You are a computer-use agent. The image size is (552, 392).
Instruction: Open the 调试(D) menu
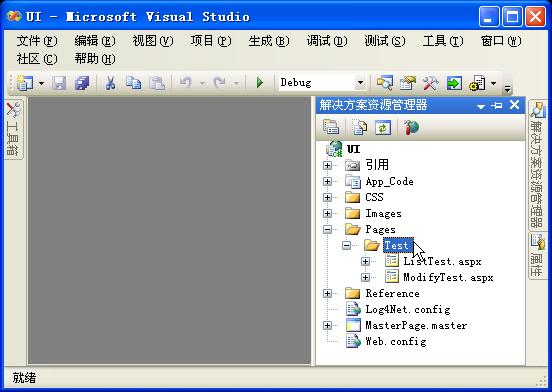[x=327, y=41]
